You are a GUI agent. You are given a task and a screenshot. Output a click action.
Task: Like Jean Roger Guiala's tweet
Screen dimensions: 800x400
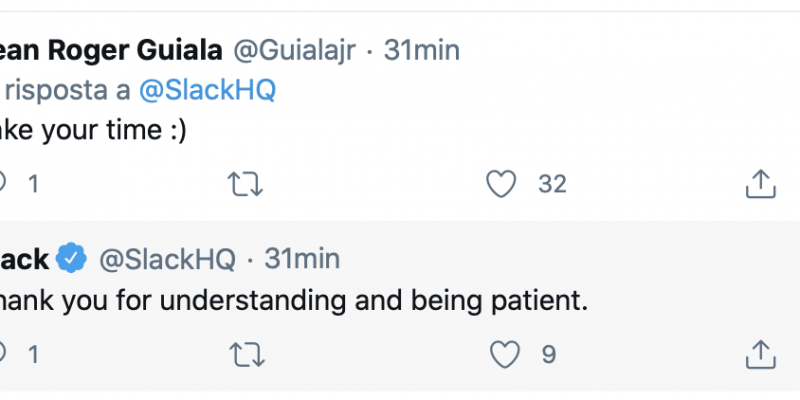click(x=501, y=184)
